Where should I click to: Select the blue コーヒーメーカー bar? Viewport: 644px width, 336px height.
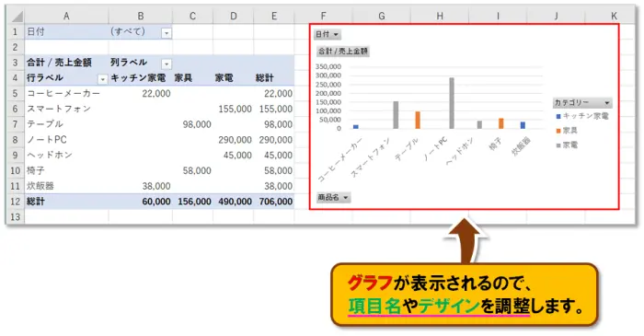tap(356, 127)
